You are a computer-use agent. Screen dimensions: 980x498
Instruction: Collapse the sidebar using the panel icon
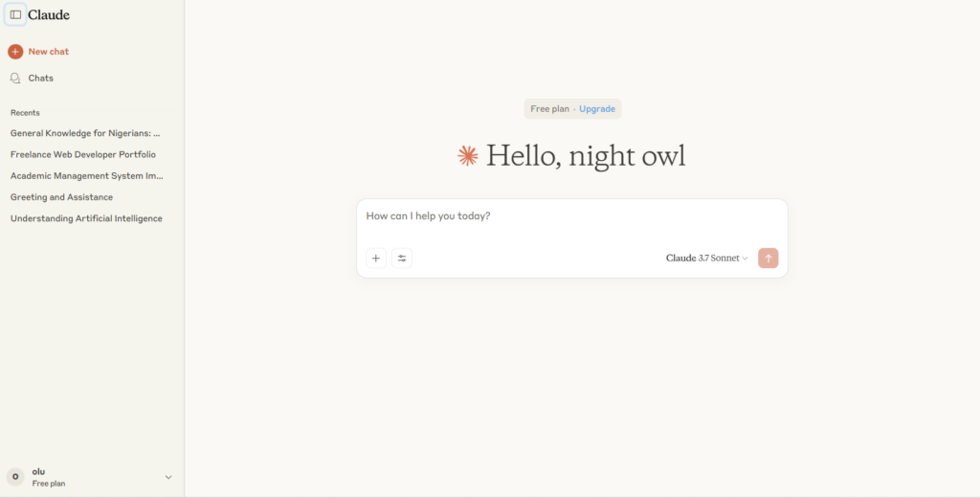click(x=15, y=14)
